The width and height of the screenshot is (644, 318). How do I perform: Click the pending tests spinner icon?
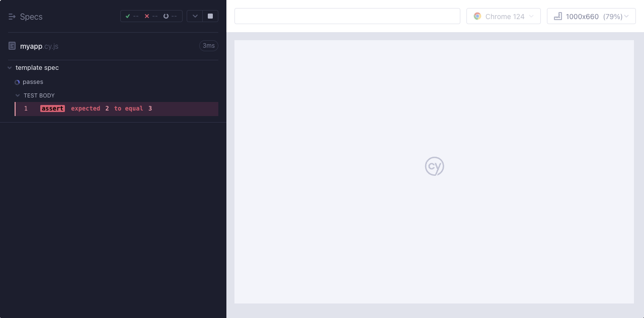click(166, 16)
